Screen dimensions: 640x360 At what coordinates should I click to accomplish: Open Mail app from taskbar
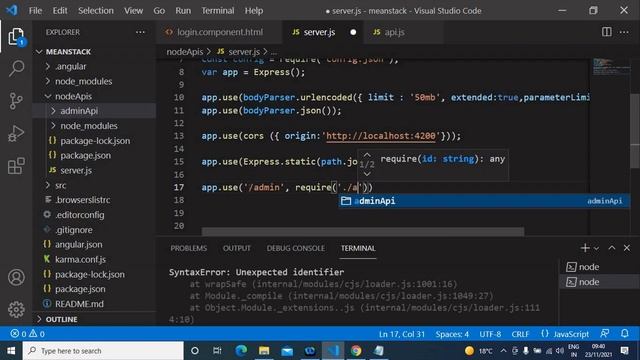point(287,351)
